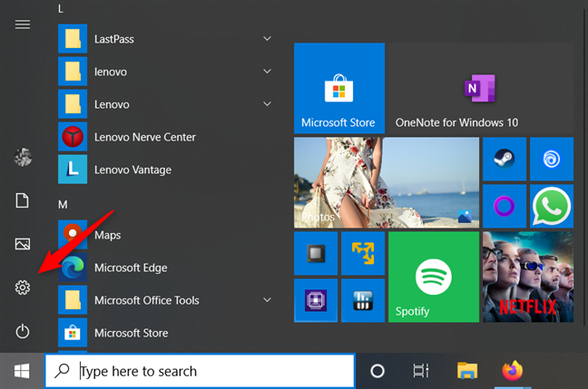The image size is (588, 389).
Task: Open Task View on the taskbar
Action: [x=421, y=371]
